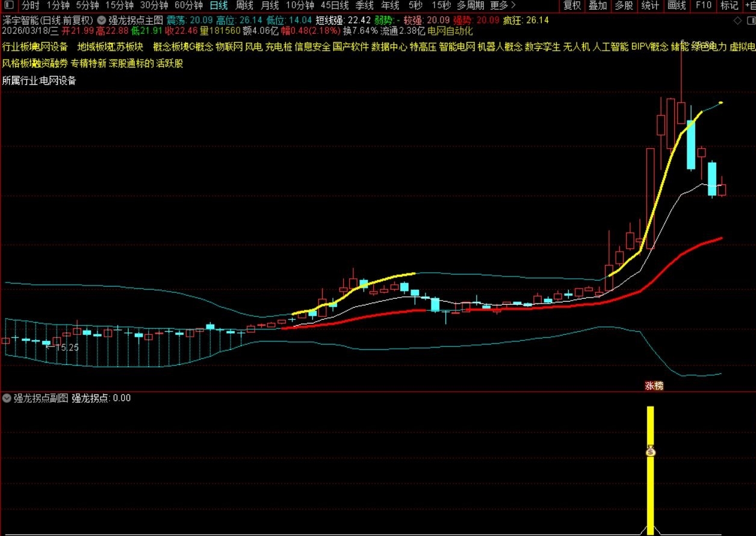Open the 风电 concept link
756x536 pixels.
click(254, 47)
